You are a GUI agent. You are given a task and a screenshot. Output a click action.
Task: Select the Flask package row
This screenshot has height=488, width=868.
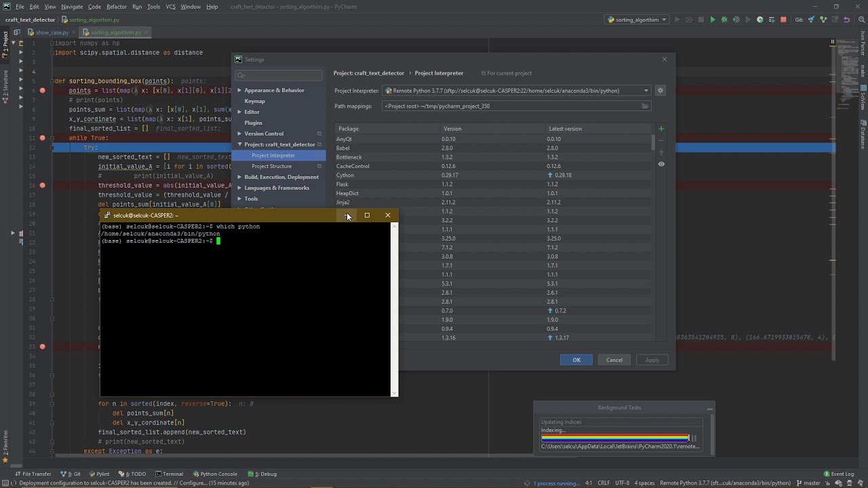494,184
